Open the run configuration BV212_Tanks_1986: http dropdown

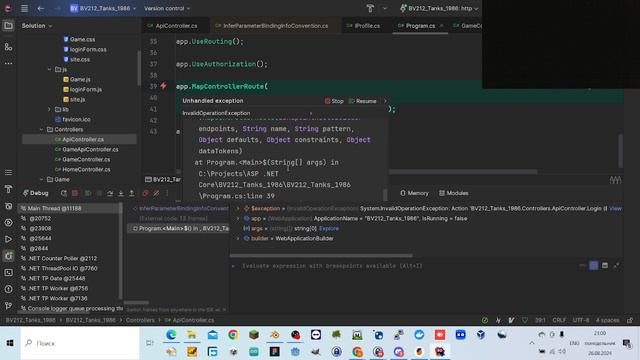tap(439, 8)
